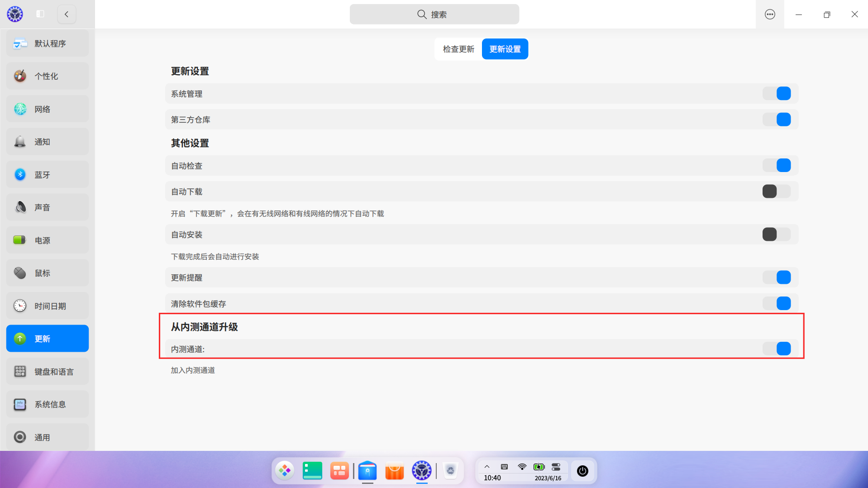Disable the 内测通道 toggle
The image size is (868, 488).
[x=777, y=349]
